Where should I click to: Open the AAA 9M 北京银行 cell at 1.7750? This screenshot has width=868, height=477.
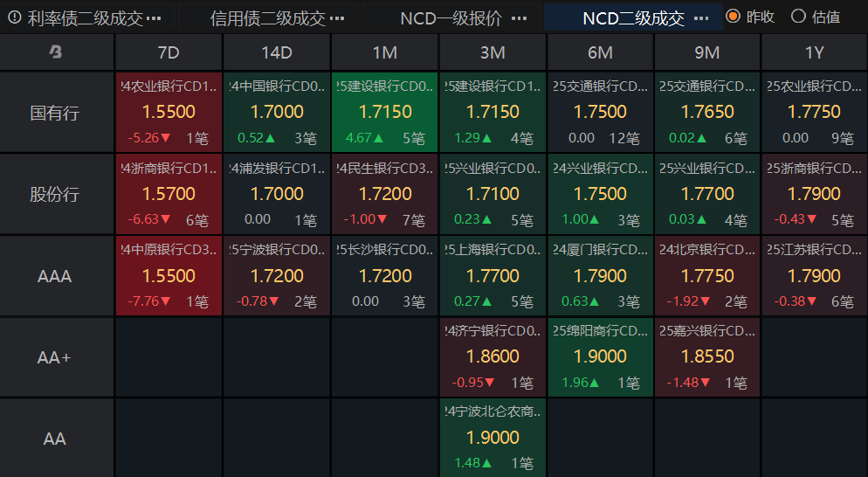coord(707,275)
